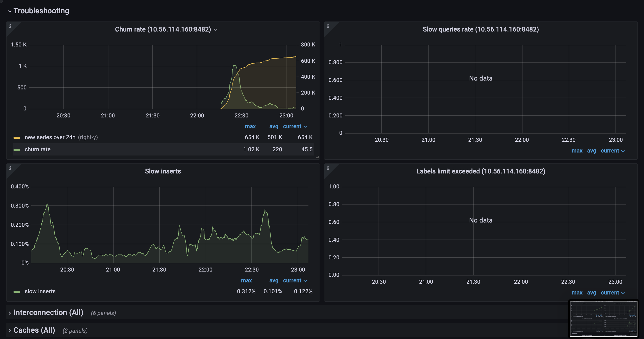Click info icon on Churn rate panel

click(10, 26)
